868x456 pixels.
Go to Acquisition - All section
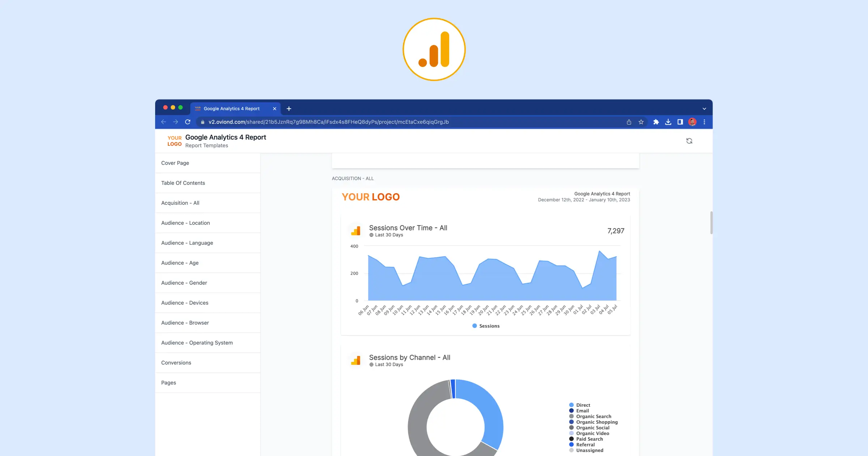[208, 203]
